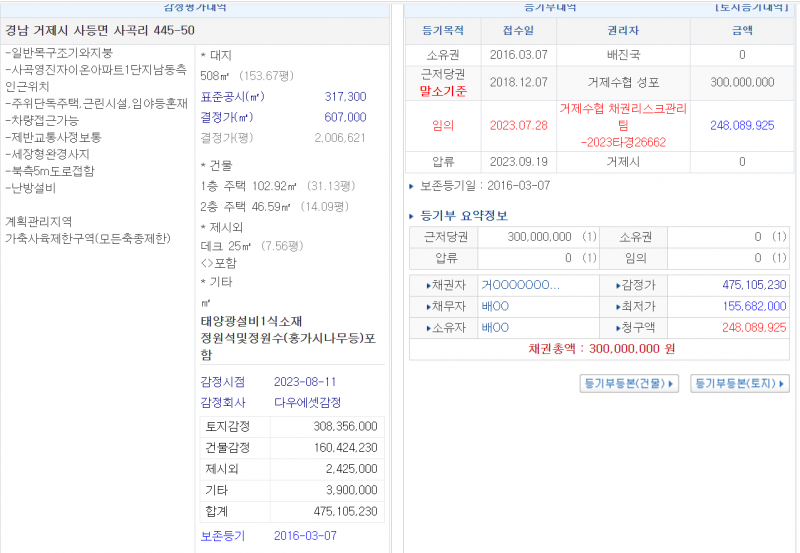Screen dimensions: 800x553
Task: Select the 결정가(㎡) link
Action: click(x=227, y=117)
